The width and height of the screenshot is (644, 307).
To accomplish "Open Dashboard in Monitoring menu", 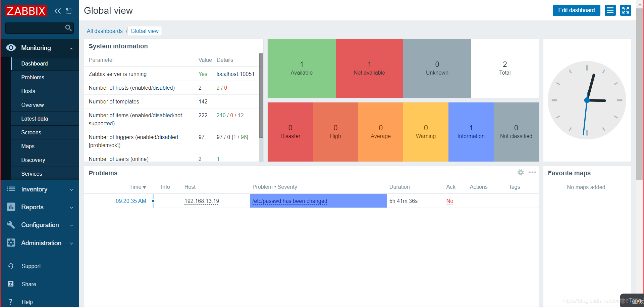I will pyautogui.click(x=45, y=63).
